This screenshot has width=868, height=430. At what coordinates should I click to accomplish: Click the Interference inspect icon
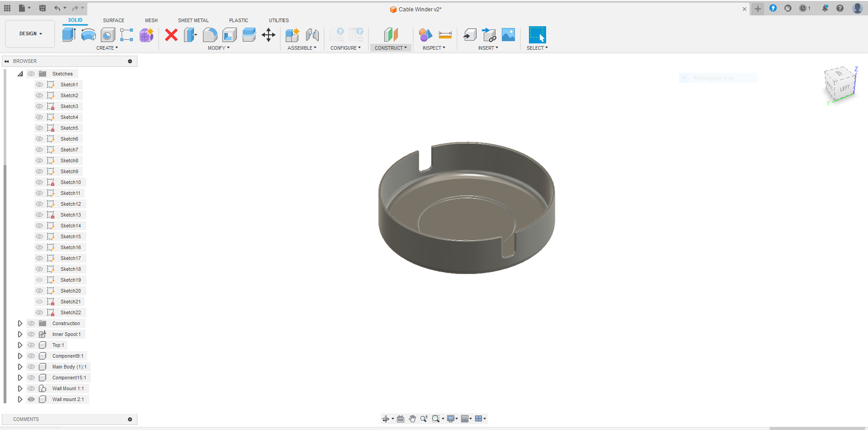point(425,35)
